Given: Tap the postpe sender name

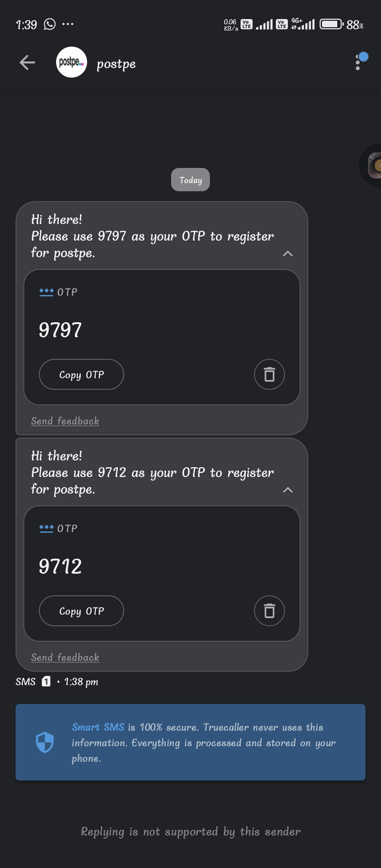Looking at the screenshot, I should (116, 64).
